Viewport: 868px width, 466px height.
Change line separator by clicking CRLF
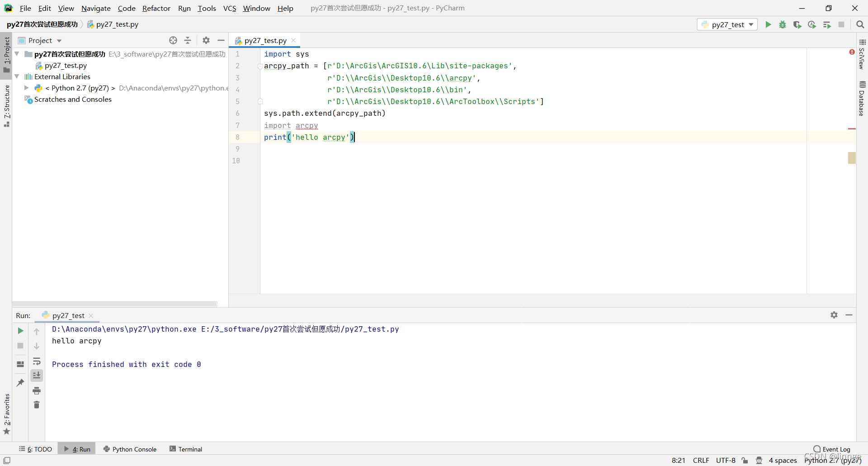point(701,461)
